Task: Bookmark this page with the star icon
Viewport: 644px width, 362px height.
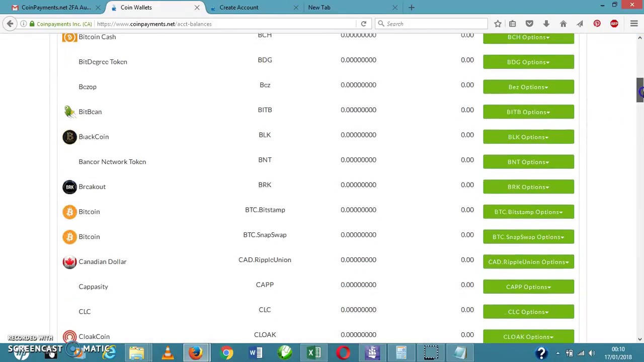Action: coord(498,24)
